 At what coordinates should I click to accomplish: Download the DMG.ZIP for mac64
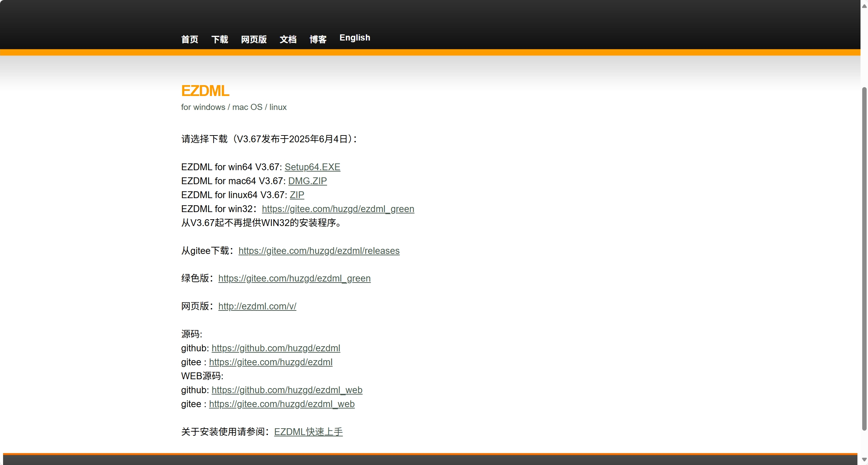pyautogui.click(x=307, y=181)
